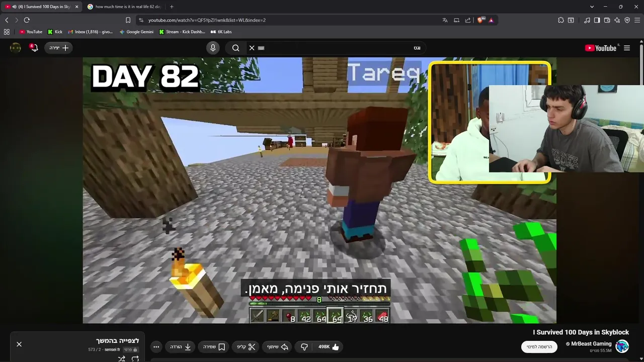The image size is (644, 362).
Task: Start voice search with the microphone icon
Action: tap(213, 48)
